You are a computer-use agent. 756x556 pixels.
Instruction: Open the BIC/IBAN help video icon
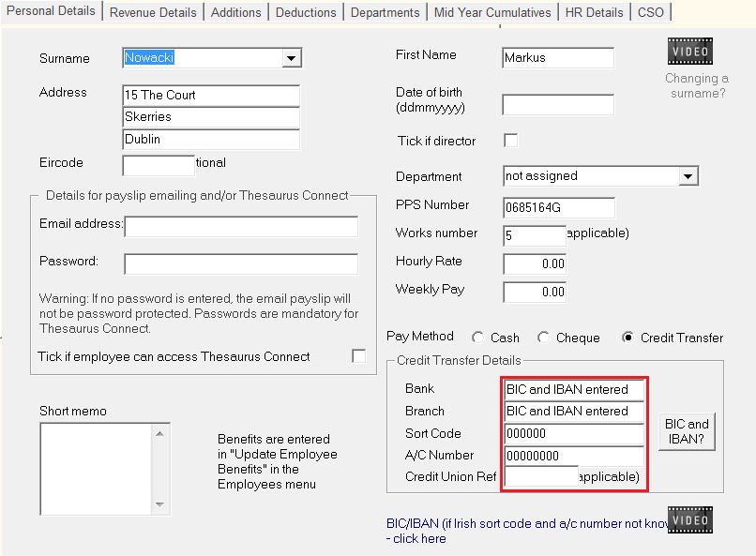click(x=690, y=519)
